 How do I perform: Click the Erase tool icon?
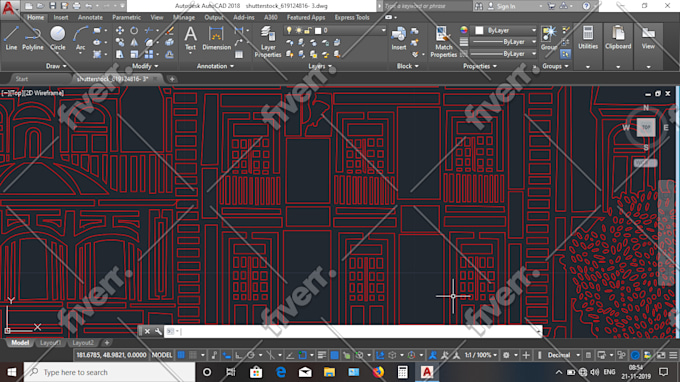point(170,30)
